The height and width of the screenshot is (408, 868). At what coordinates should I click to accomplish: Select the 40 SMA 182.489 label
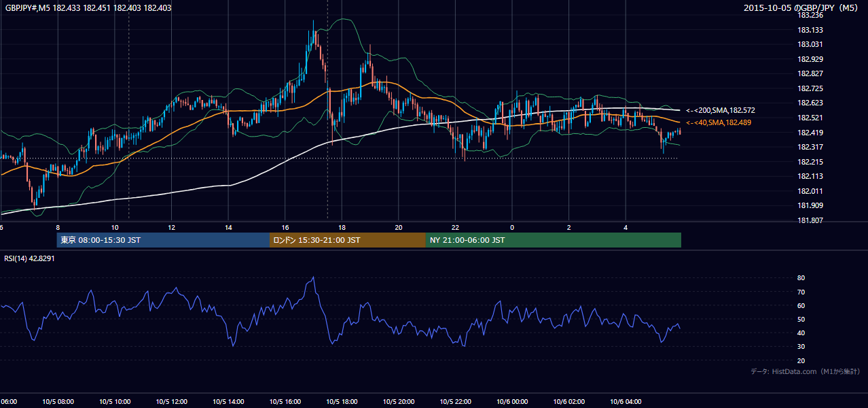(719, 122)
